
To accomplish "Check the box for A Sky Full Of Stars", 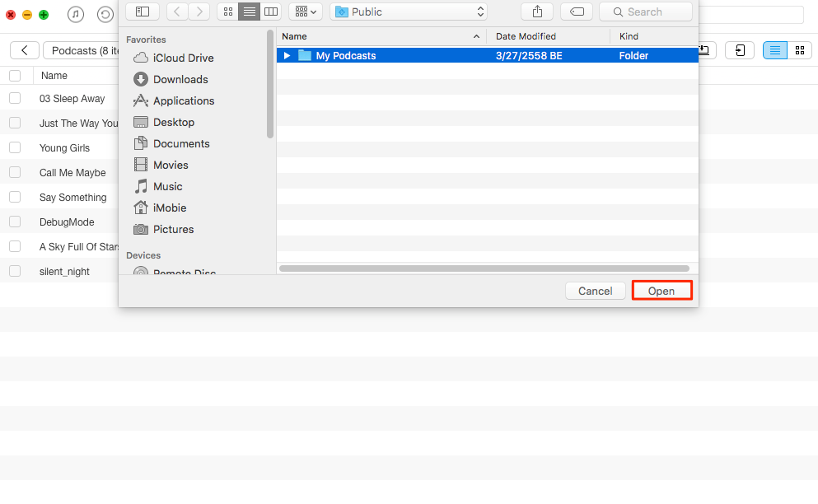I will tap(15, 246).
